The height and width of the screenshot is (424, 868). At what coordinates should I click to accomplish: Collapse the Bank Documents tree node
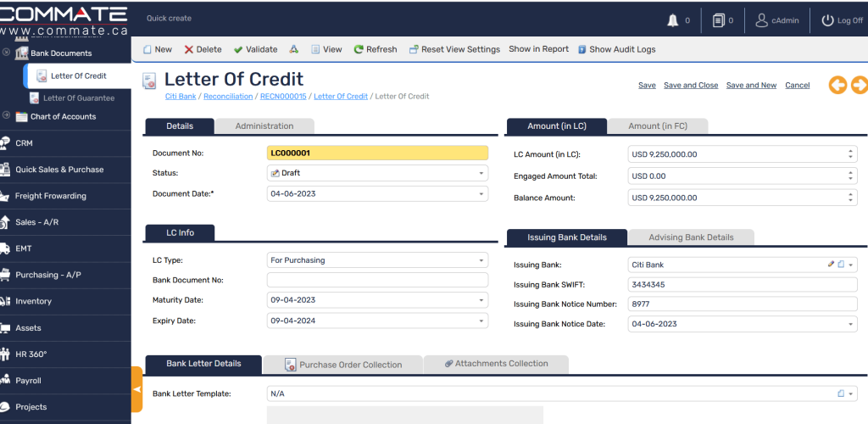(6, 53)
